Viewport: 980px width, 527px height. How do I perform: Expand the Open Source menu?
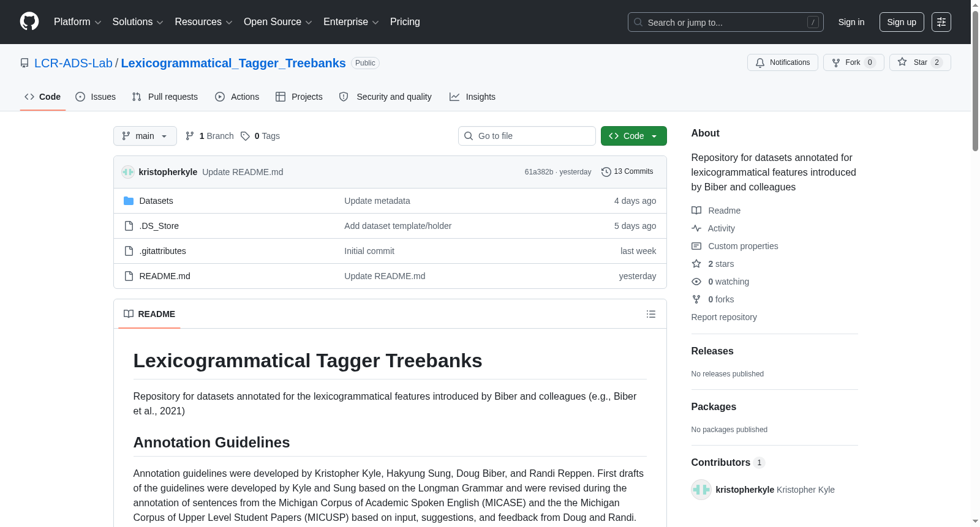click(278, 22)
